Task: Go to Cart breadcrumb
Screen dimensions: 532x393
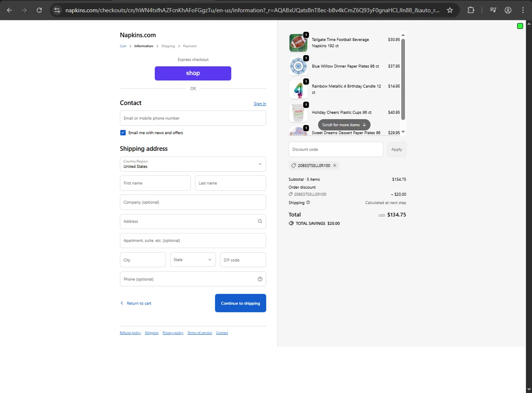Action: [123, 46]
